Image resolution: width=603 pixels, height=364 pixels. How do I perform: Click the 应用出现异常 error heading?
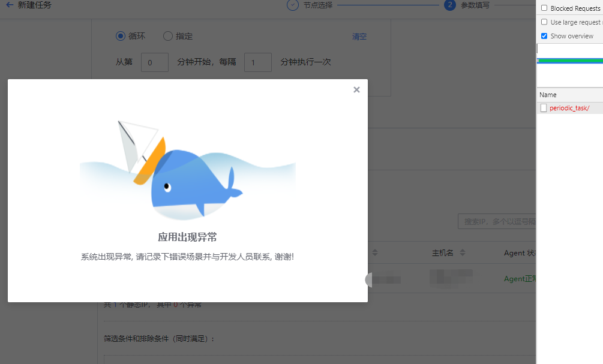[187, 237]
